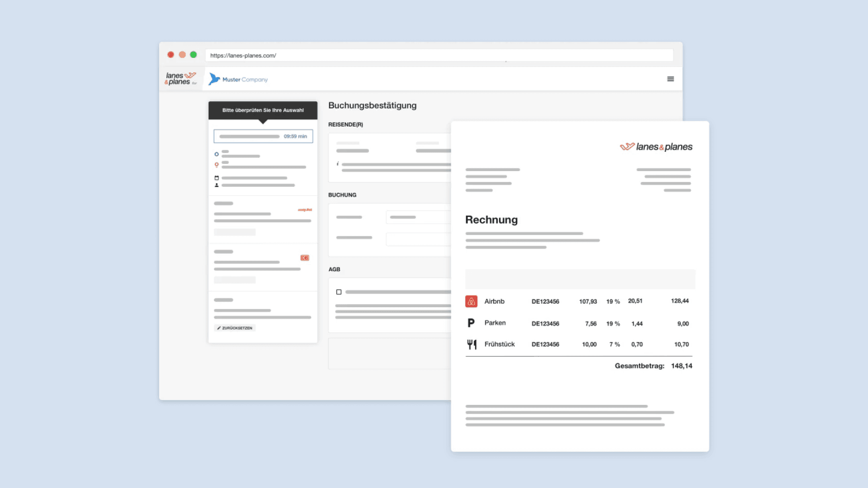Click the red DB train logo
The width and height of the screenshot is (868, 488).
(305, 258)
